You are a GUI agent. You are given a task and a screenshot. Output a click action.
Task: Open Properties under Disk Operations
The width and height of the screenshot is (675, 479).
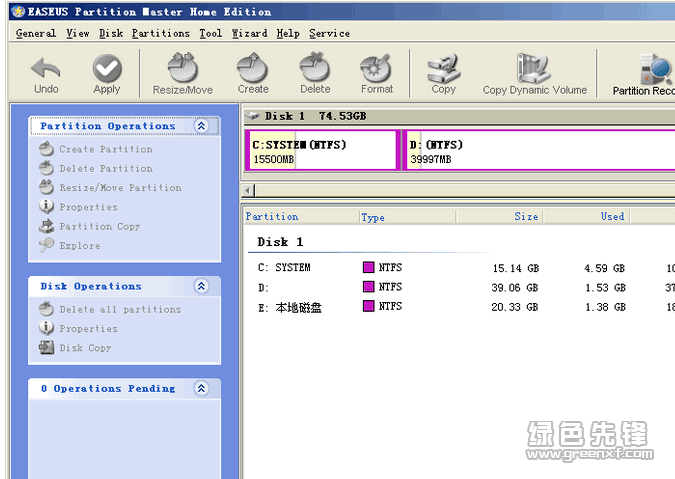[x=88, y=328]
